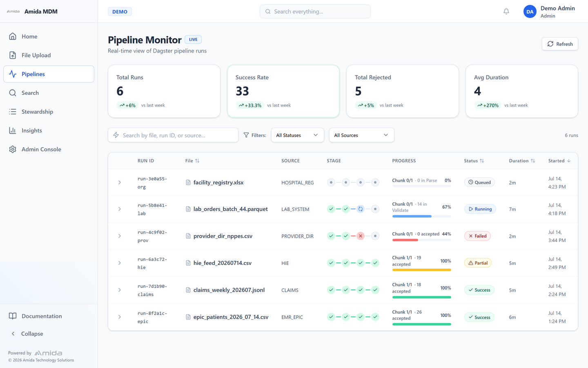
Task: Click the red progress bar for provider_dir
Action: click(x=421, y=240)
